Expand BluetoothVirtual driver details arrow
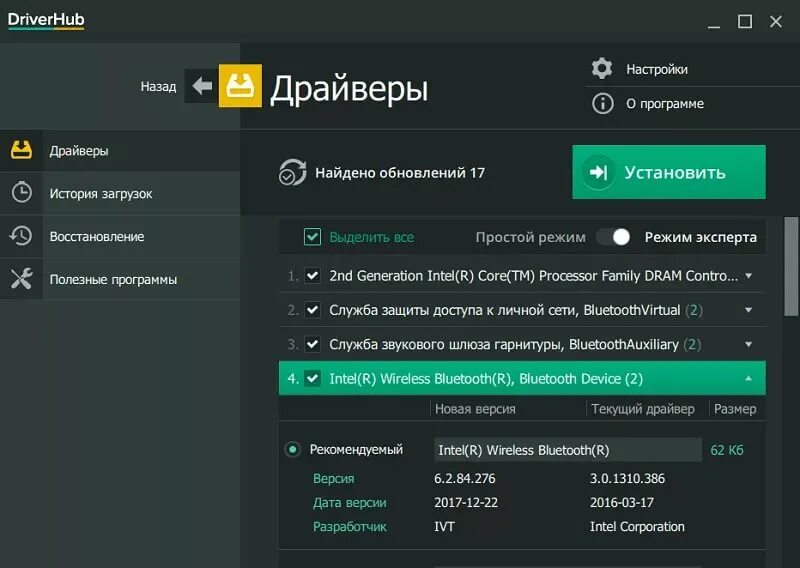The height and width of the screenshot is (568, 800). [748, 310]
